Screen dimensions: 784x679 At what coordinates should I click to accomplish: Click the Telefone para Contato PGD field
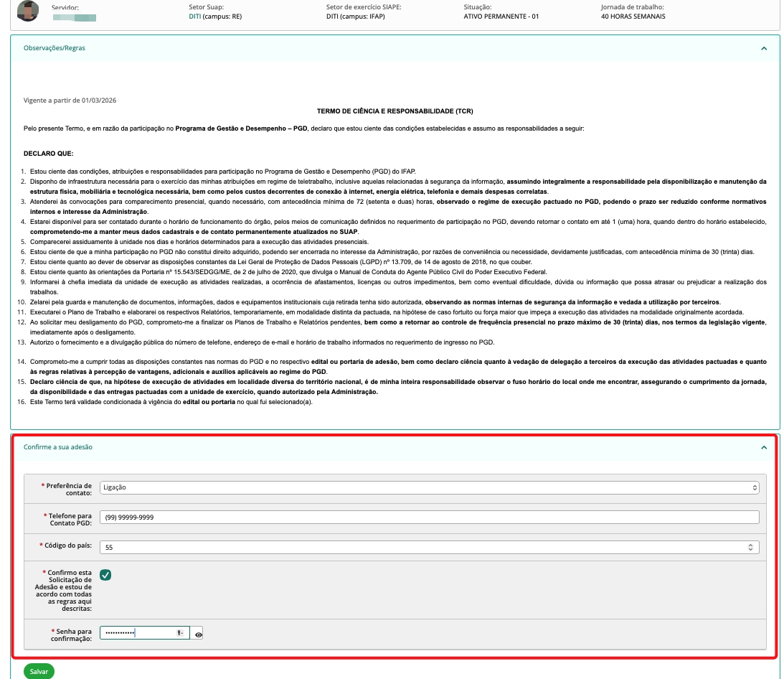click(429, 518)
